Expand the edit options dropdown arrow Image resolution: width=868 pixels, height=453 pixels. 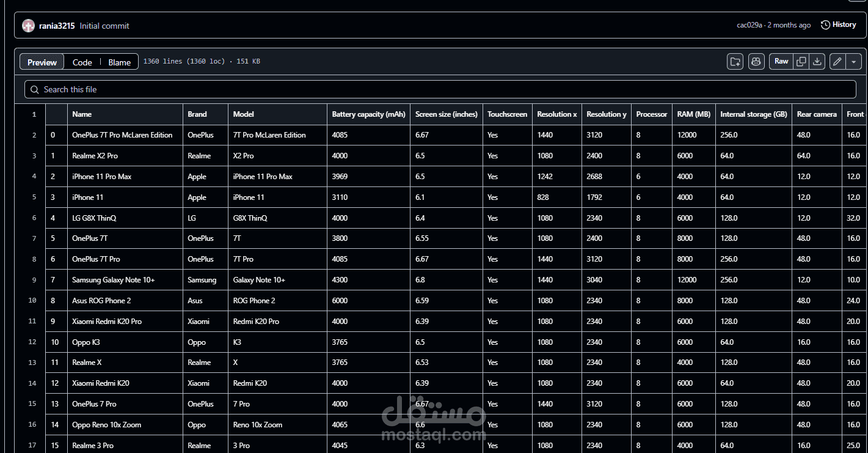click(854, 61)
